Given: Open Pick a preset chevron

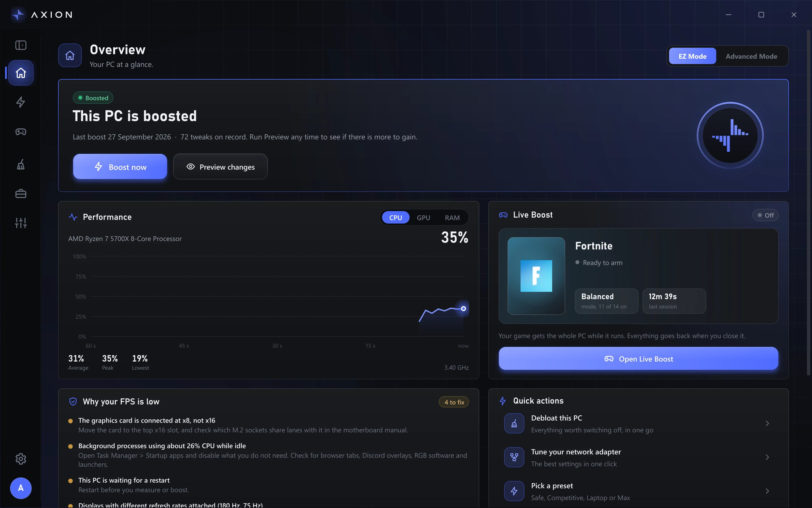Looking at the screenshot, I should click(767, 491).
